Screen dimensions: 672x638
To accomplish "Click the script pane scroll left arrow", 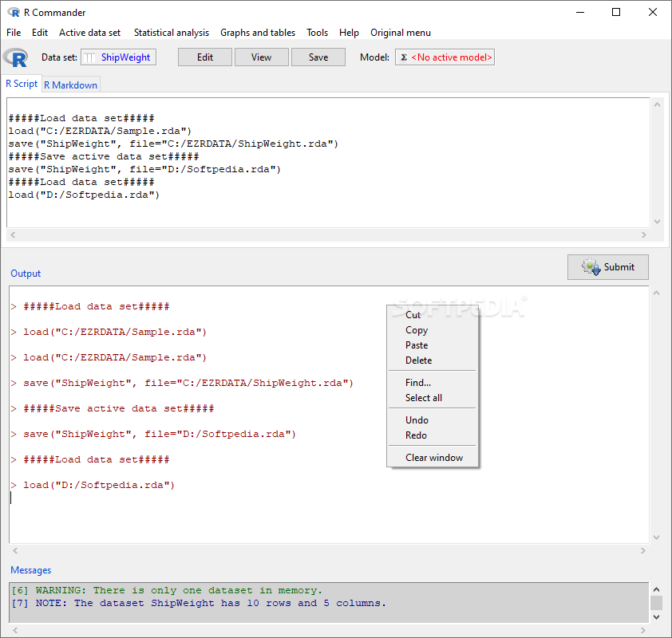I will 13,234.
